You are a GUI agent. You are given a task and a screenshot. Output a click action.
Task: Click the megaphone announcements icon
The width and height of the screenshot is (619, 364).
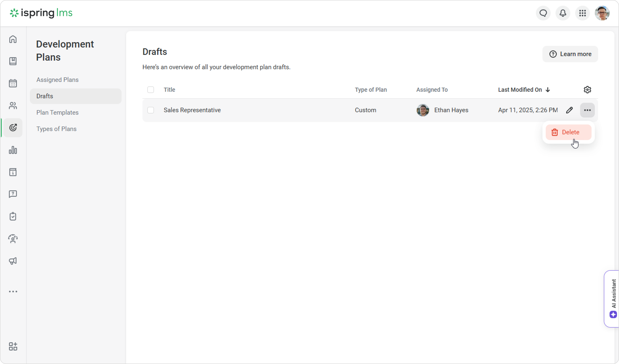[x=13, y=261]
